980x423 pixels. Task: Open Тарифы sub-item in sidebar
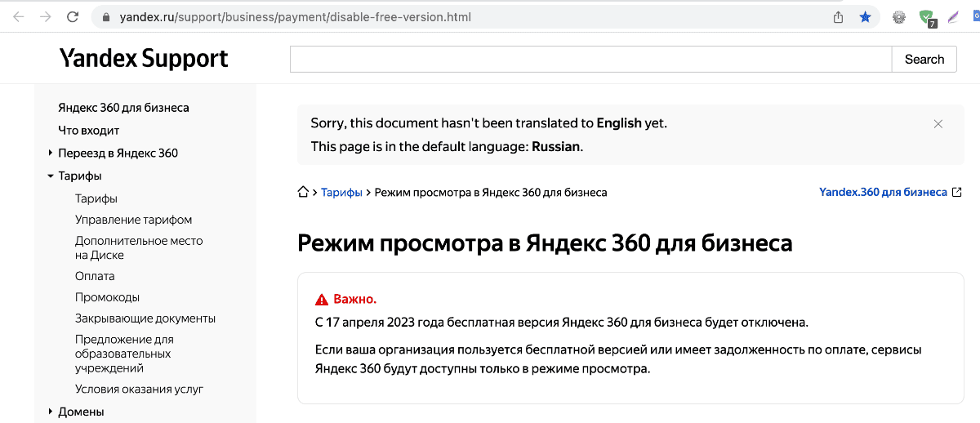96,198
